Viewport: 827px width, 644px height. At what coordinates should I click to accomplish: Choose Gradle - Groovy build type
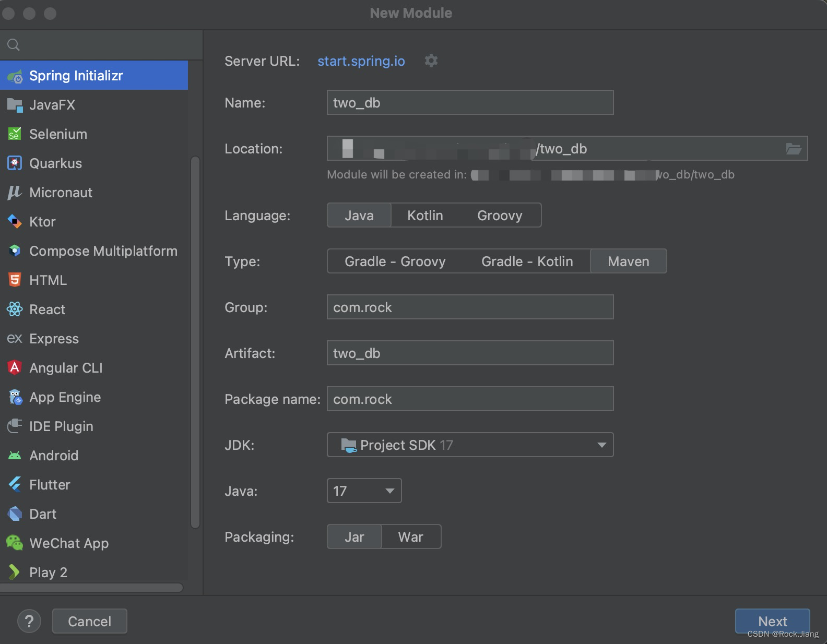pos(395,261)
